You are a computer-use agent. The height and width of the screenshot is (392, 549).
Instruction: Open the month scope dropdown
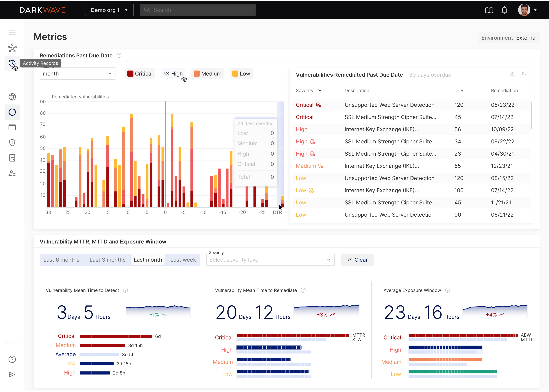coord(78,74)
